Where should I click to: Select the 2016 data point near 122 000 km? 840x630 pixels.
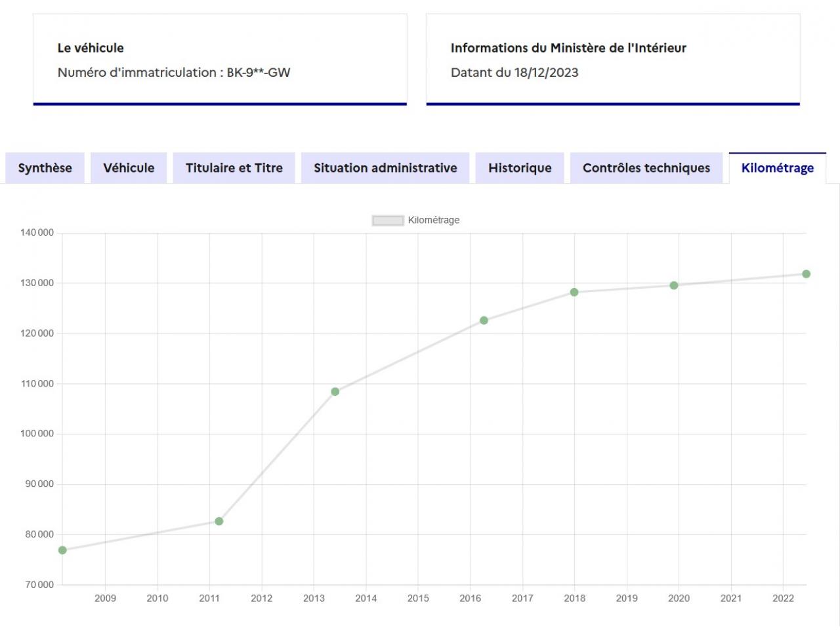(x=484, y=320)
